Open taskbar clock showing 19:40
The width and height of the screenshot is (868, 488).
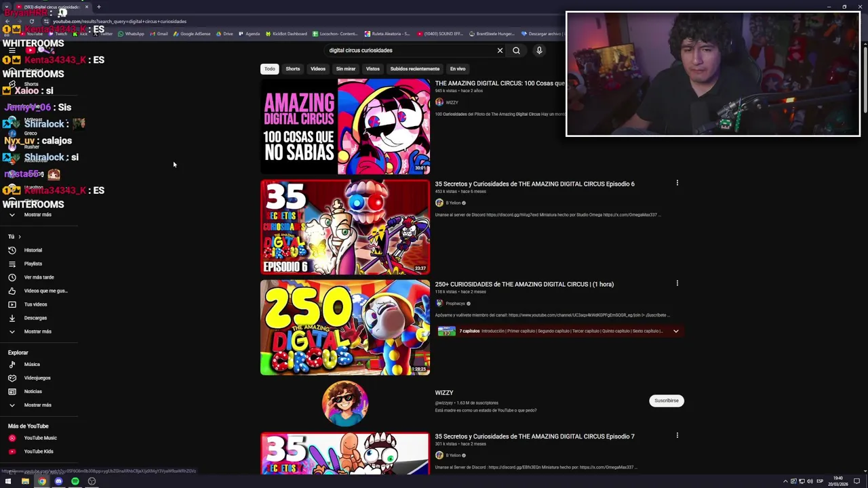(838, 481)
